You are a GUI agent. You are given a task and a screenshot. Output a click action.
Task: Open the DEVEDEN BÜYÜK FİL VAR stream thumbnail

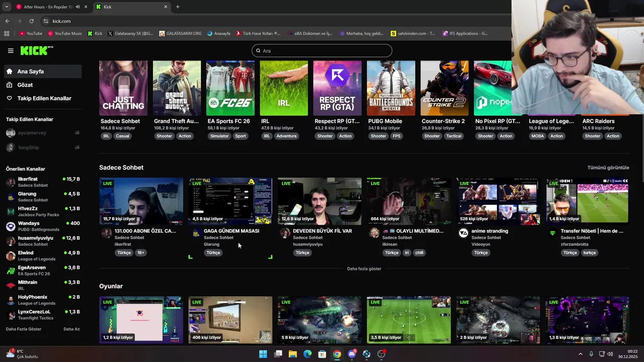(x=319, y=201)
